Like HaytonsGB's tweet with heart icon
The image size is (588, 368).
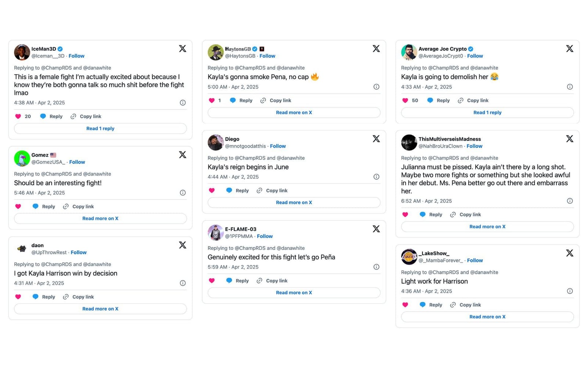tap(212, 100)
